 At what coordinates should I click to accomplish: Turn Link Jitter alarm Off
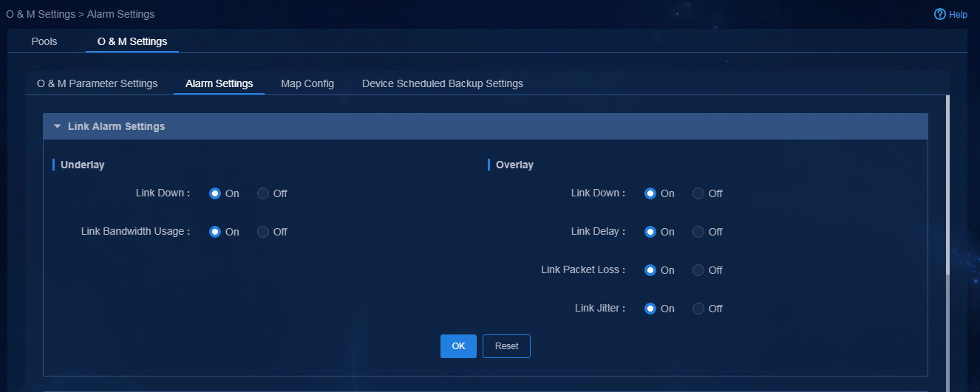[698, 309]
